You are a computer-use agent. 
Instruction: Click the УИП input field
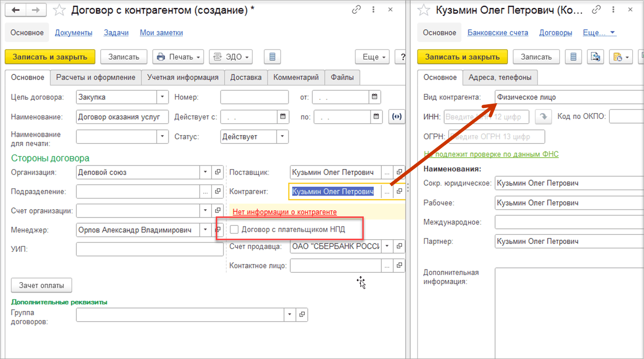coord(149,249)
